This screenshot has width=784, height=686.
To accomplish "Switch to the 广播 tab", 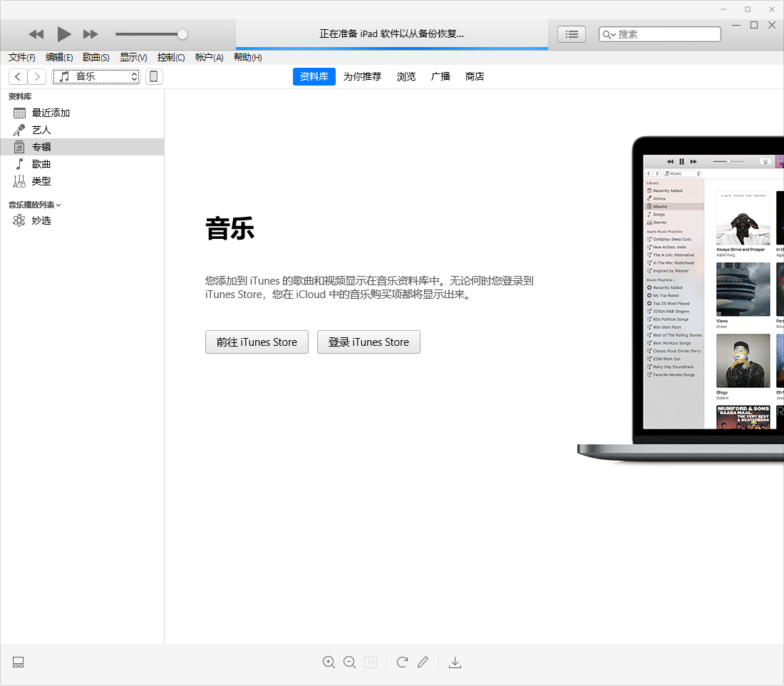I will pyautogui.click(x=440, y=76).
